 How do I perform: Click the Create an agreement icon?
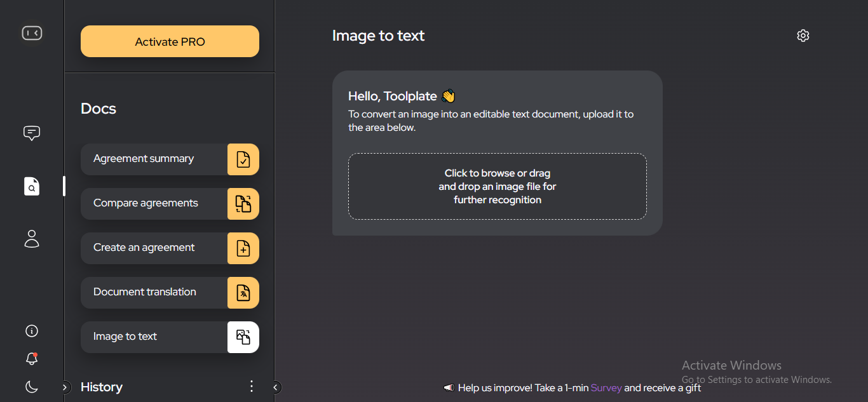(x=243, y=248)
